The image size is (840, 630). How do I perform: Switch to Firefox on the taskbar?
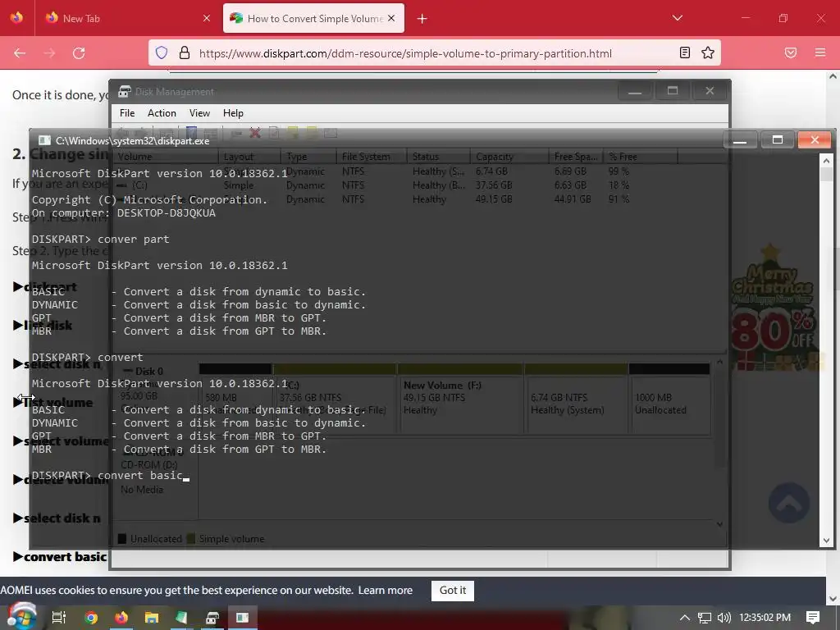[x=121, y=618]
